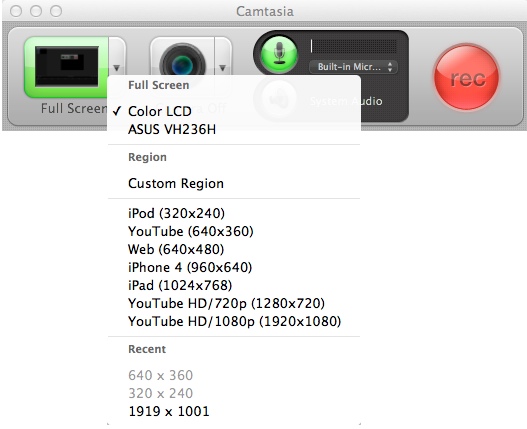Open the screen region dropdown arrow
The height and width of the screenshot is (429, 527).
(117, 67)
